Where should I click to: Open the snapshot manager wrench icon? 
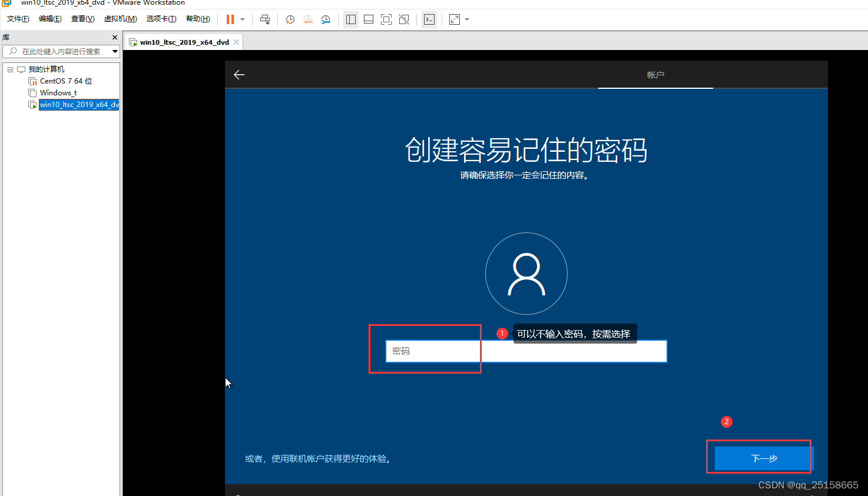tap(326, 19)
